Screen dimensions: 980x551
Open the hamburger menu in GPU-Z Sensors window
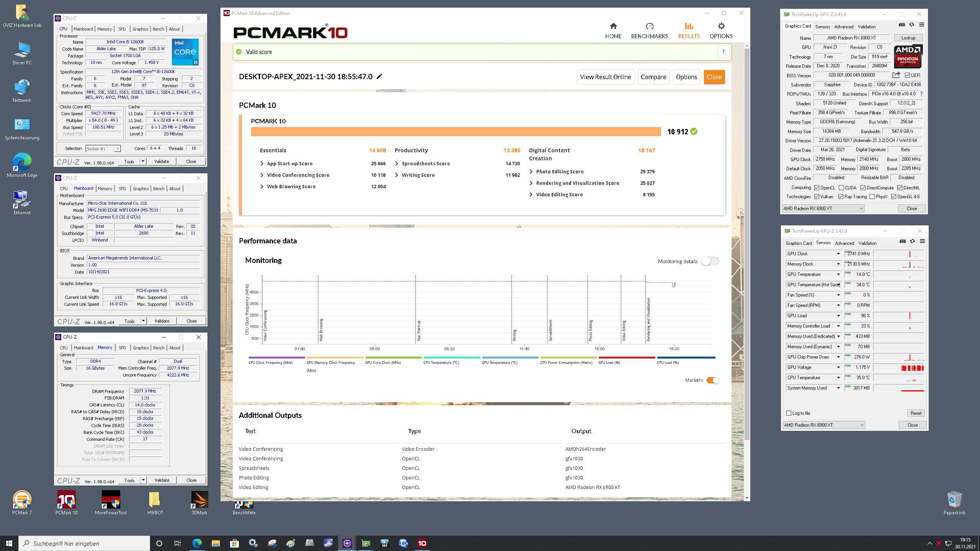click(923, 241)
